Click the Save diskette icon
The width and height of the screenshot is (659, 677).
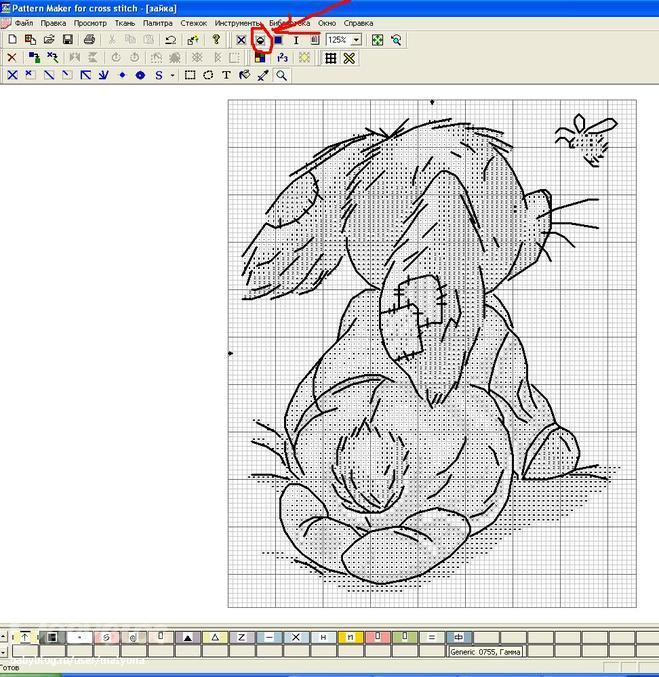coord(67,40)
